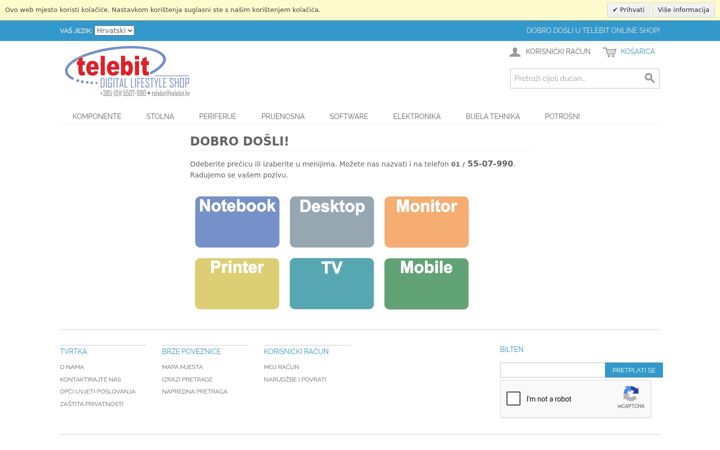Open the Mobile category tile
Screen dimensions: 720x450
pos(427,283)
